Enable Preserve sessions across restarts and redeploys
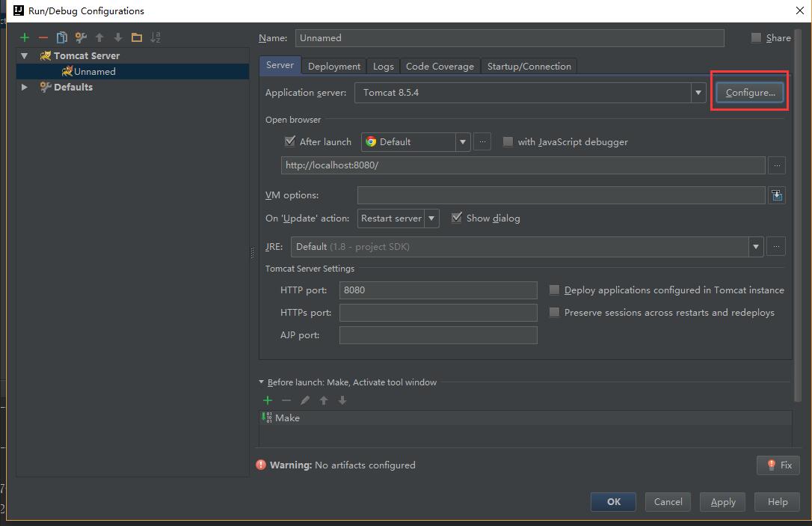The width and height of the screenshot is (812, 526). (554, 312)
